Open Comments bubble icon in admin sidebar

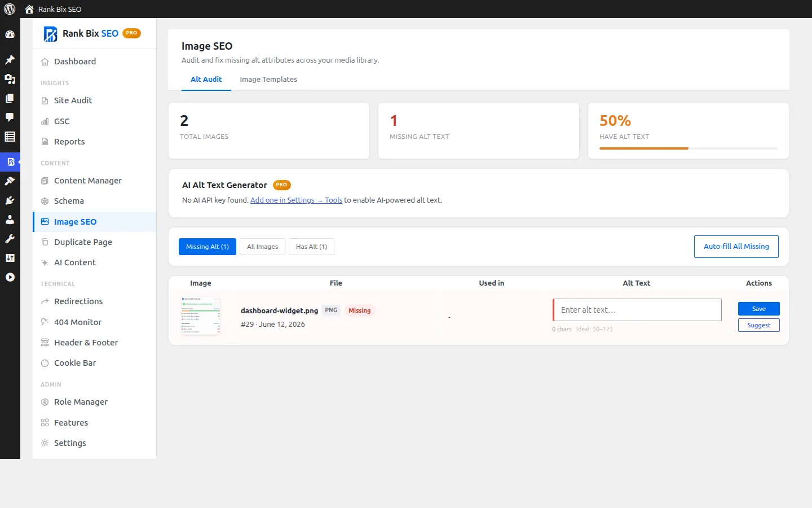click(10, 117)
